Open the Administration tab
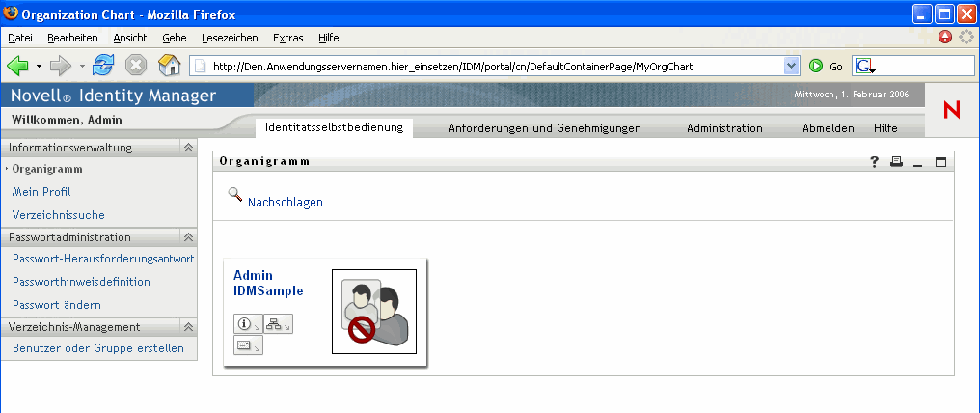Image resolution: width=980 pixels, height=413 pixels. pos(725,128)
